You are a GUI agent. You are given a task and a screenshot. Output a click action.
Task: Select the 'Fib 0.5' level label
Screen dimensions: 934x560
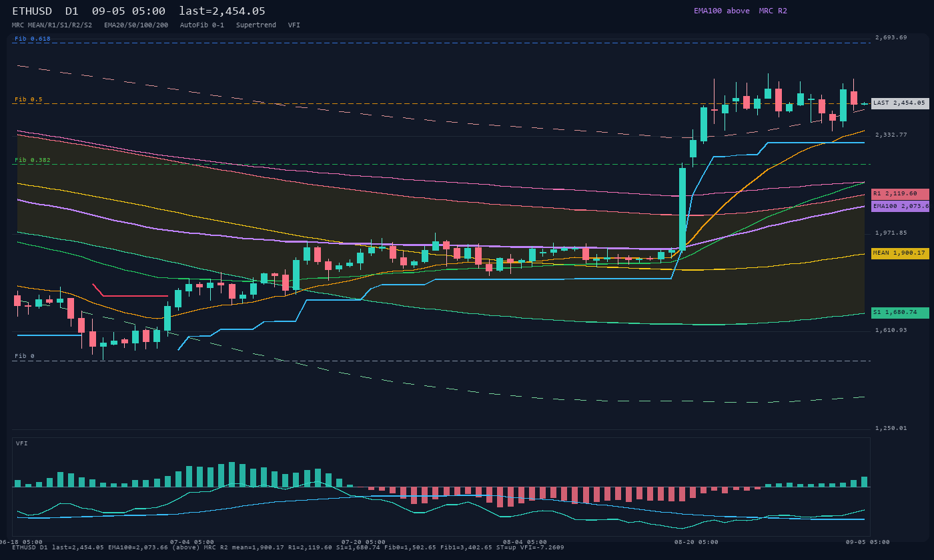point(29,99)
